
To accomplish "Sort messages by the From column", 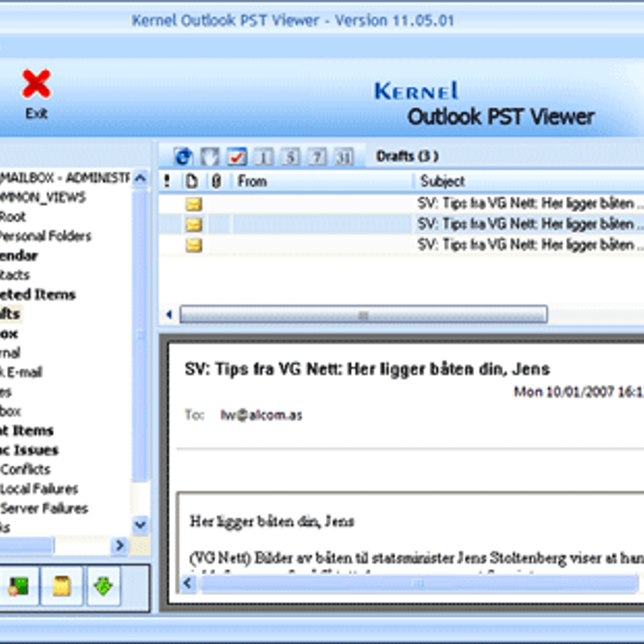I will [x=322, y=181].
